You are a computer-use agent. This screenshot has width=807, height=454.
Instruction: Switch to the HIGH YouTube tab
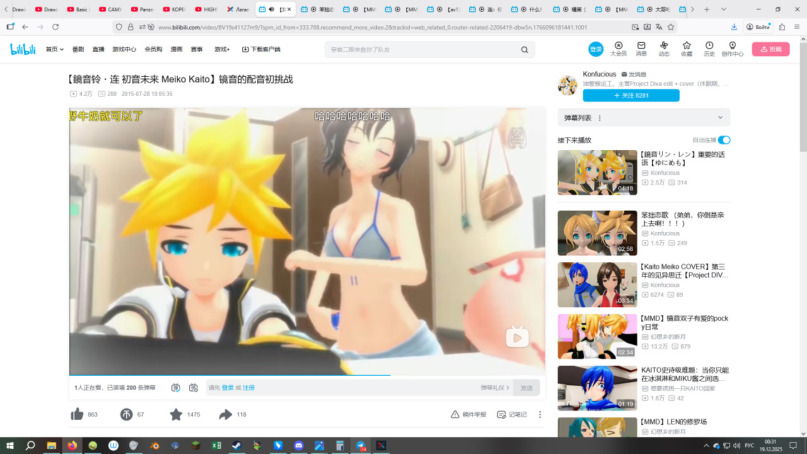click(206, 9)
